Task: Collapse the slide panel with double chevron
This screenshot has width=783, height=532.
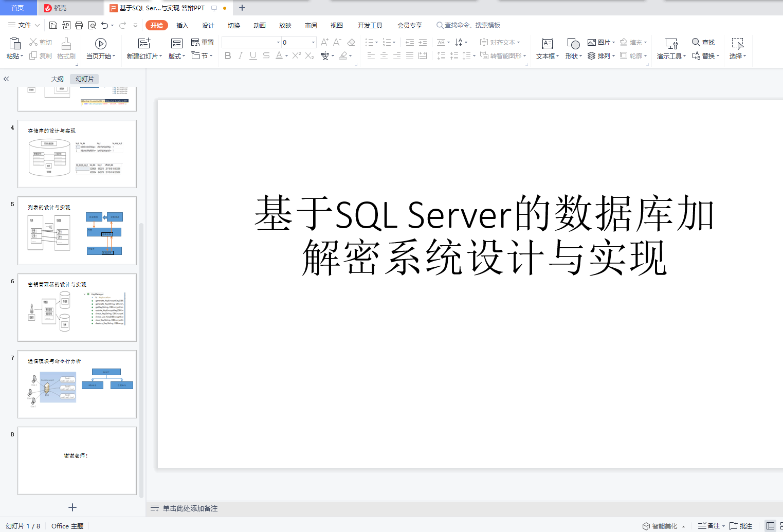Action: point(6,79)
